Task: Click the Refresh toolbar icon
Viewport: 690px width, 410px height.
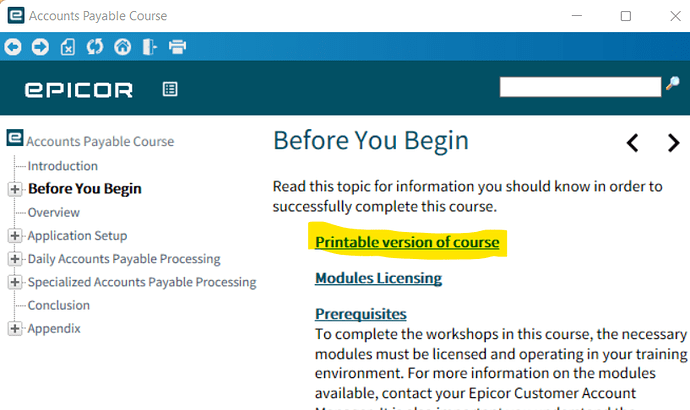Action: [95, 47]
